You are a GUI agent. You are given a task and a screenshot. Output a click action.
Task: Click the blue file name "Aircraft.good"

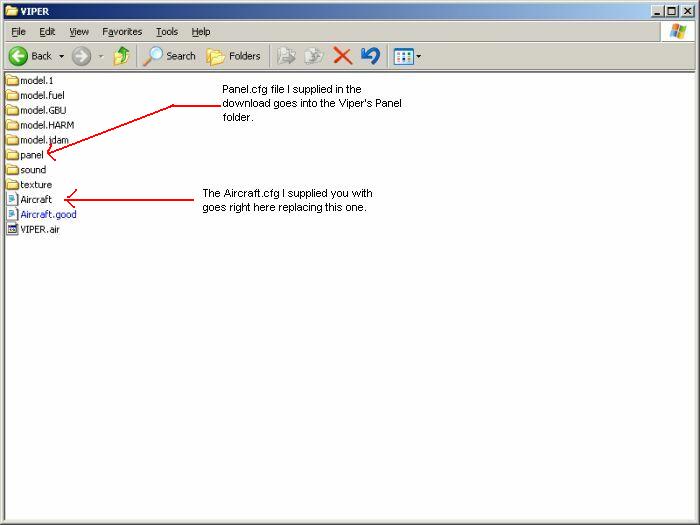point(48,214)
